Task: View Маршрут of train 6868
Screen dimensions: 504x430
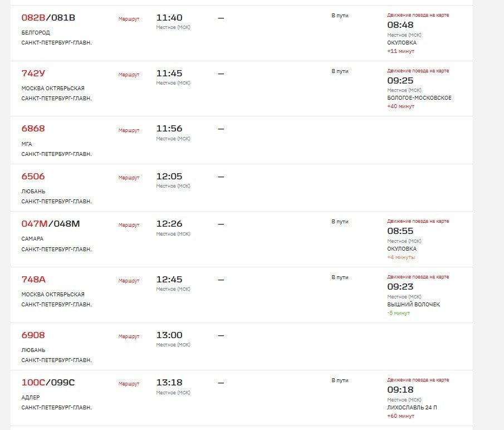Action: coord(129,130)
